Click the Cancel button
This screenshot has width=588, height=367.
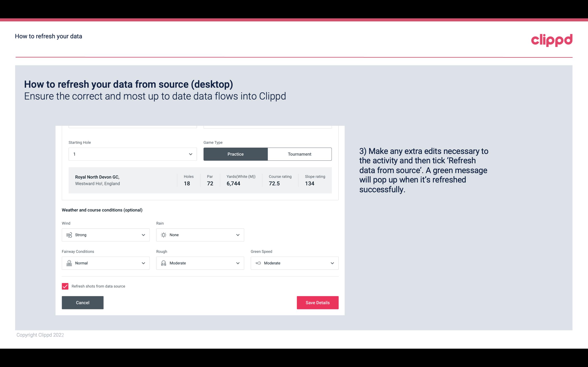point(83,302)
